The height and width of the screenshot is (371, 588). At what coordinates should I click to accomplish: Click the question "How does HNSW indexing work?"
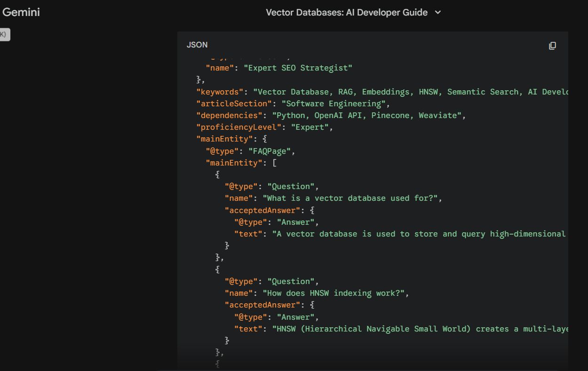click(x=335, y=293)
